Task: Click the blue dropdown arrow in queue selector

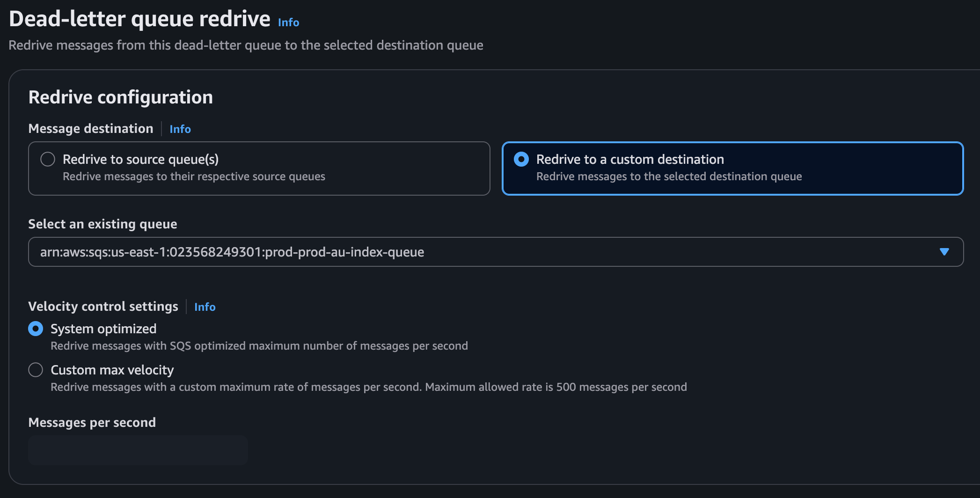Action: click(x=944, y=252)
